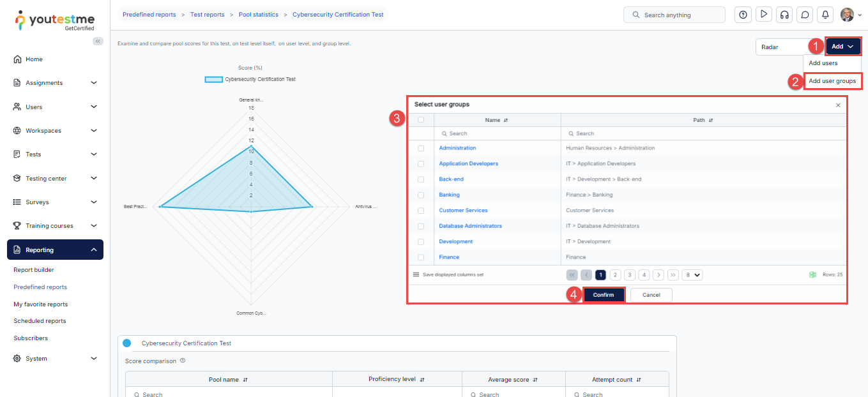The height and width of the screenshot is (397, 868).
Task: Open the Database Administrators group link
Action: [x=470, y=226]
